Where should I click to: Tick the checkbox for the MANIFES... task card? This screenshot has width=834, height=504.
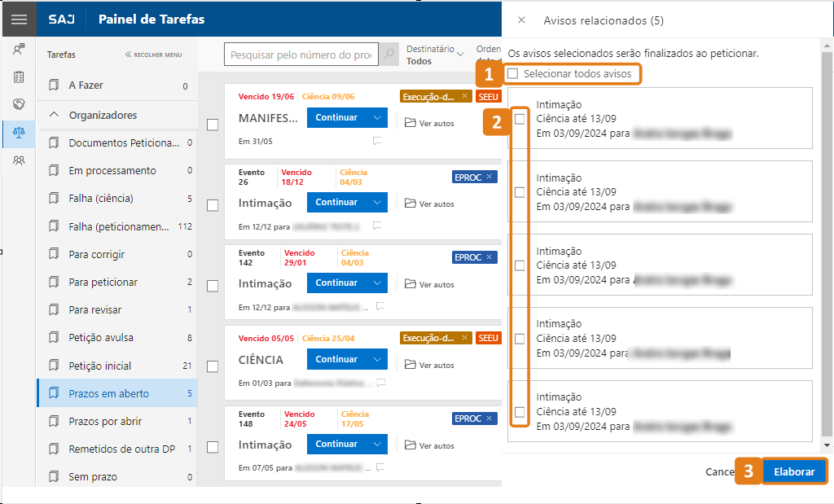tap(213, 125)
